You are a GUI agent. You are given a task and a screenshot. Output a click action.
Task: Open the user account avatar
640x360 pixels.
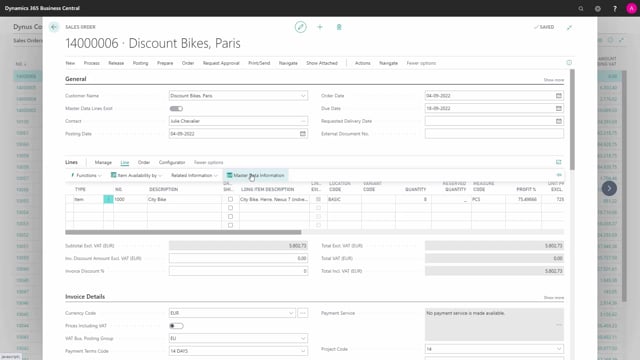tap(631, 8)
